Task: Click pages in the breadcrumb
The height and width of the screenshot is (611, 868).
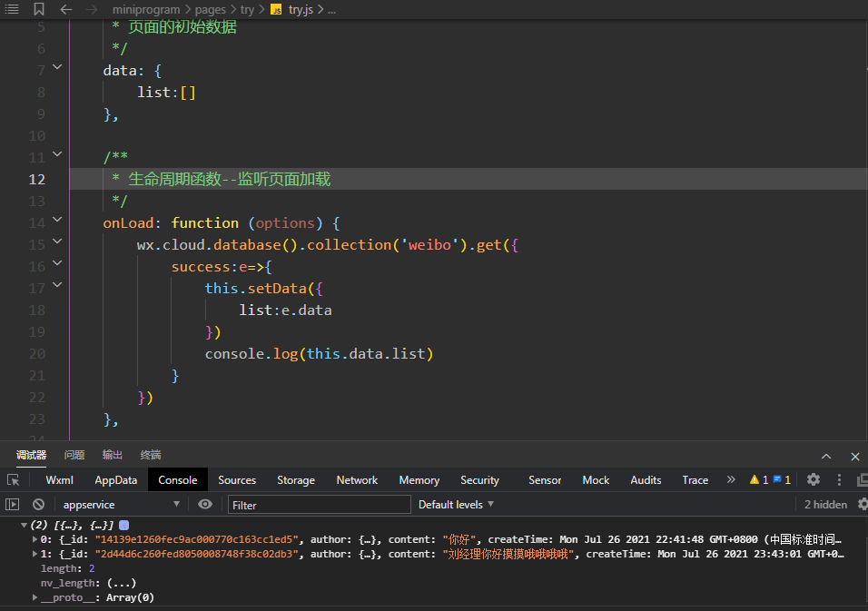Action: (x=211, y=9)
